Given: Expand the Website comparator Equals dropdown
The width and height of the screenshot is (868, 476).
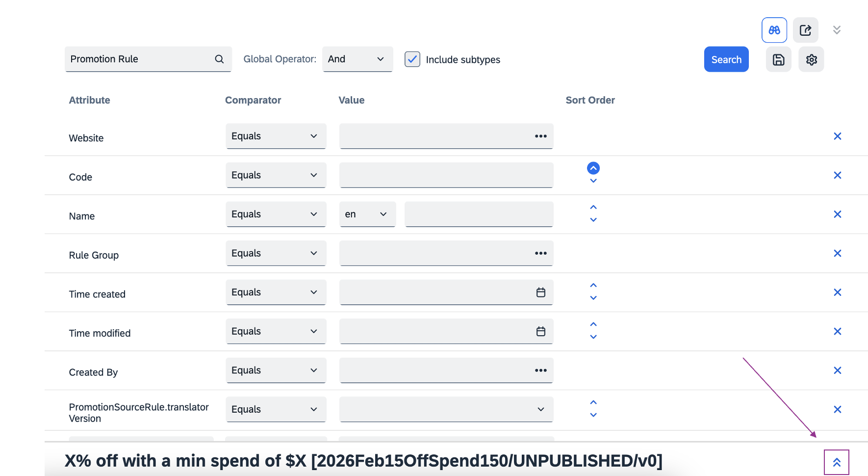Looking at the screenshot, I should pos(276,136).
